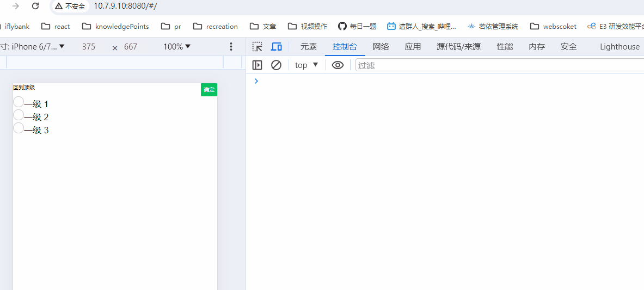Open the 若依管理系统 bookmark

tap(493, 26)
